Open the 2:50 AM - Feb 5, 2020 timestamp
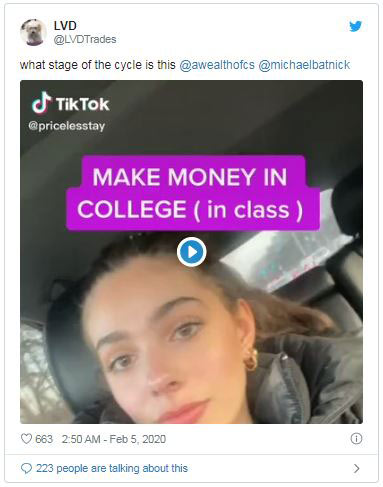The width and height of the screenshot is (383, 487). pyautogui.click(x=114, y=439)
